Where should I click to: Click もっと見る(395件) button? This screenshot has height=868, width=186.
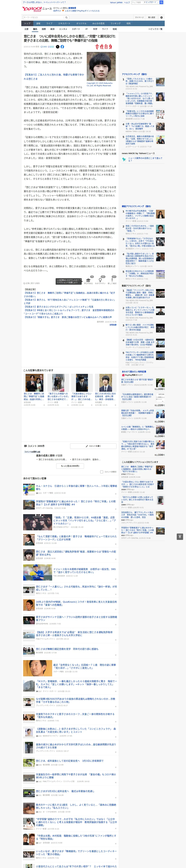(x=70, y=466)
